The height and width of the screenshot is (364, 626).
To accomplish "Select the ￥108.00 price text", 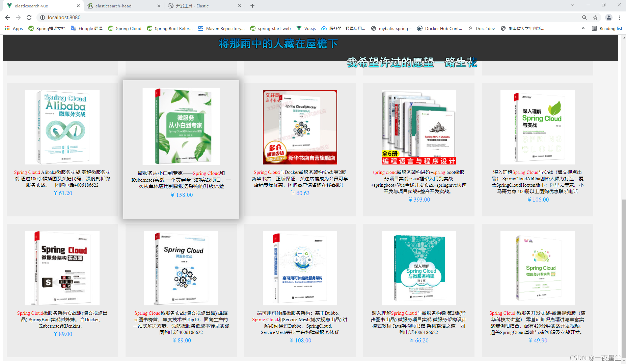I will [300, 340].
